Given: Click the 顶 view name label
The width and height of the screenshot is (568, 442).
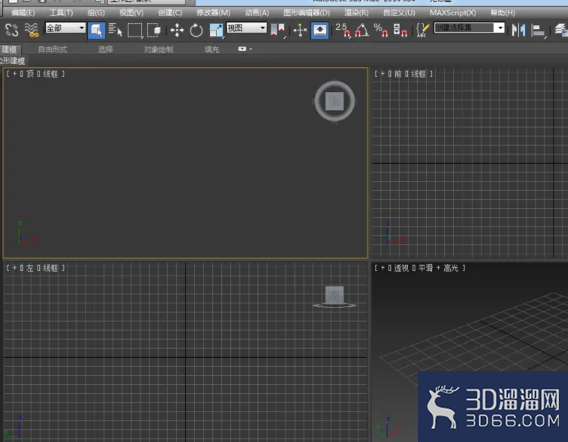Looking at the screenshot, I should click(x=30, y=74).
